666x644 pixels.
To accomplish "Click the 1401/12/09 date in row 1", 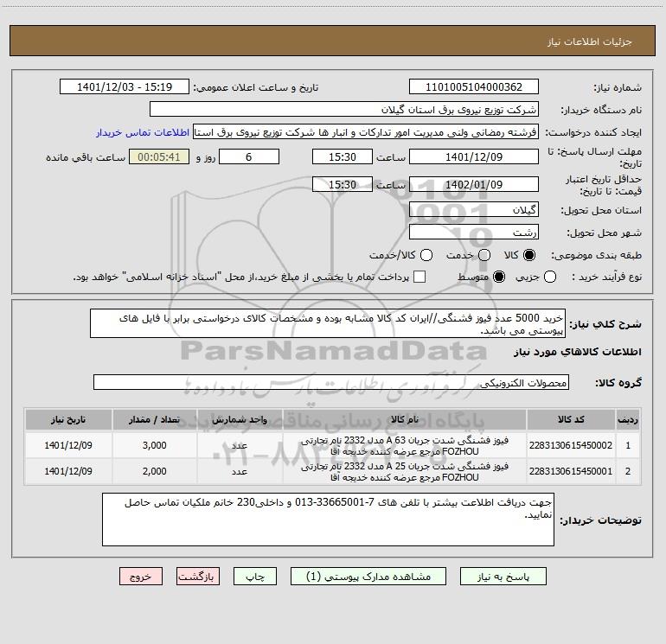I will click(68, 445).
